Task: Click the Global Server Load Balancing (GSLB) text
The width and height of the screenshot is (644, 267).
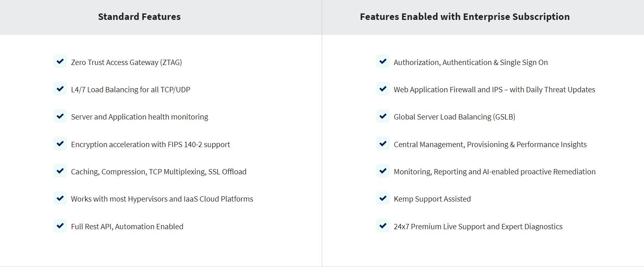Action: (x=455, y=117)
